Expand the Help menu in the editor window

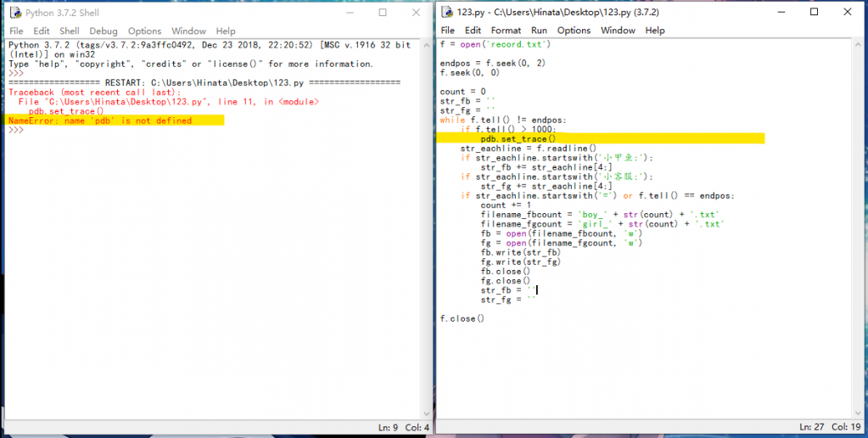coord(655,31)
